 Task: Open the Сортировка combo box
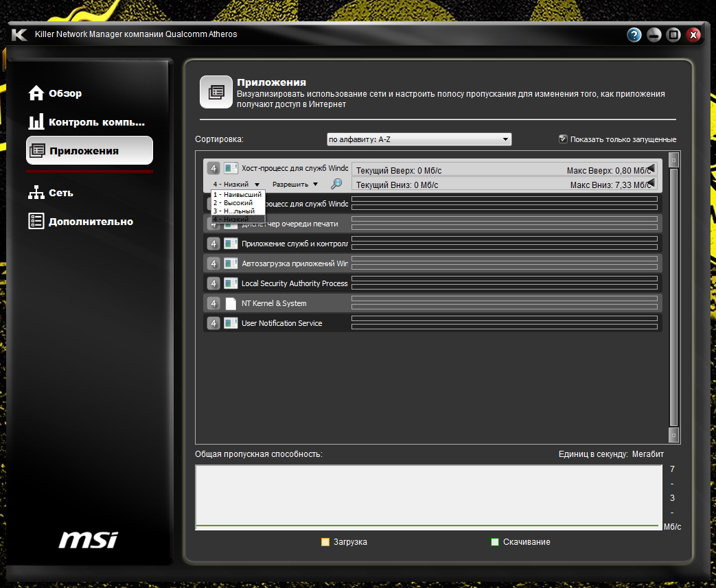pyautogui.click(x=419, y=139)
